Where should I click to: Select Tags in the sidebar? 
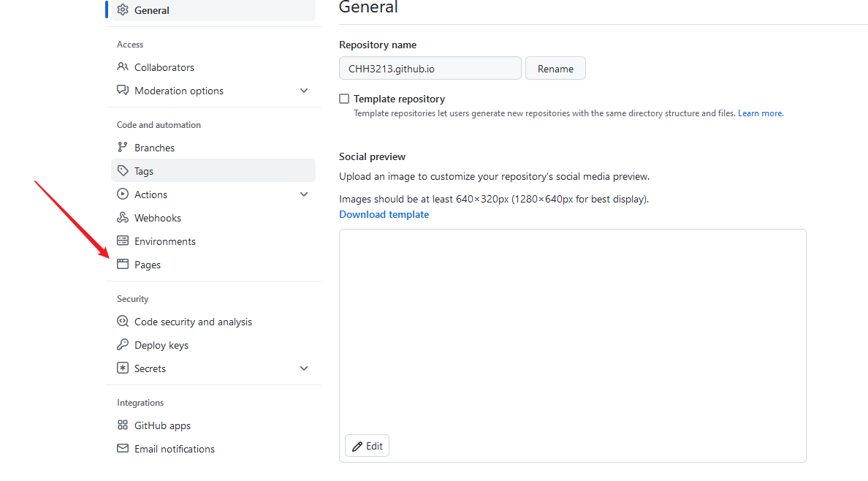click(213, 170)
